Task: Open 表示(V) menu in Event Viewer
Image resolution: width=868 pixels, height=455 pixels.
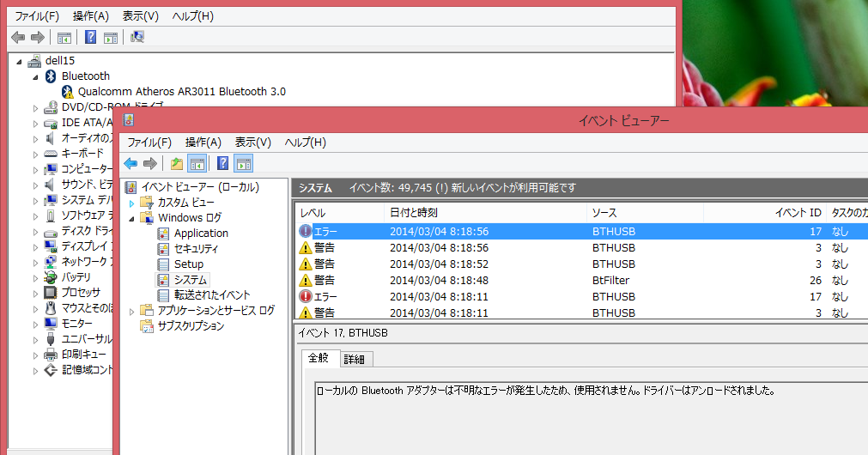Action: click(253, 143)
